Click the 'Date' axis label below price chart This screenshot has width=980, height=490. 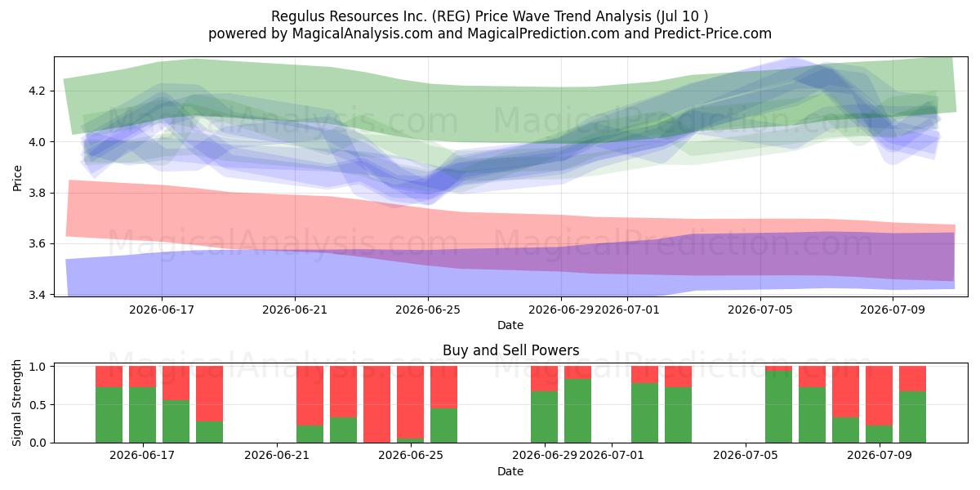[x=510, y=325]
